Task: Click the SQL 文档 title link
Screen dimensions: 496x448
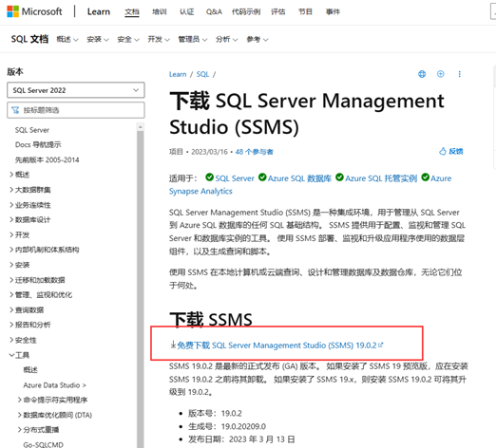Action: (x=29, y=39)
